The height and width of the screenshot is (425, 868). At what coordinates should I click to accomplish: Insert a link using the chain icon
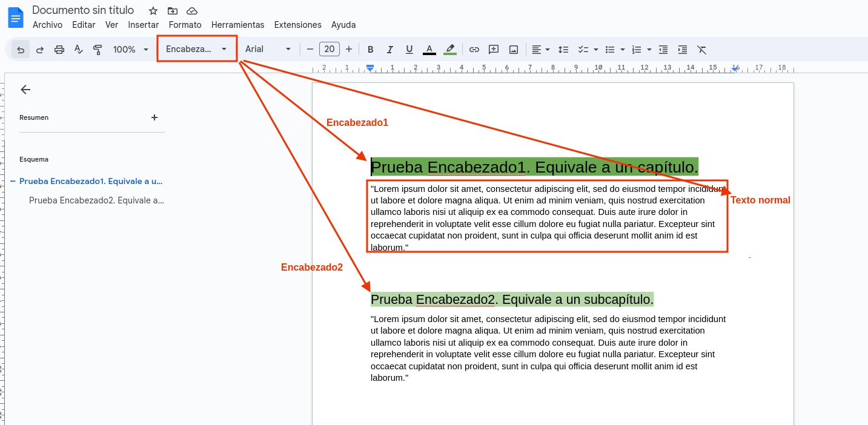click(x=474, y=50)
